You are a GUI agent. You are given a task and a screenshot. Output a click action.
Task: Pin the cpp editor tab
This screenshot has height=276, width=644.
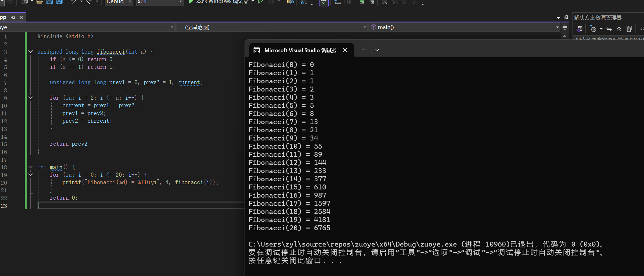(13, 17)
